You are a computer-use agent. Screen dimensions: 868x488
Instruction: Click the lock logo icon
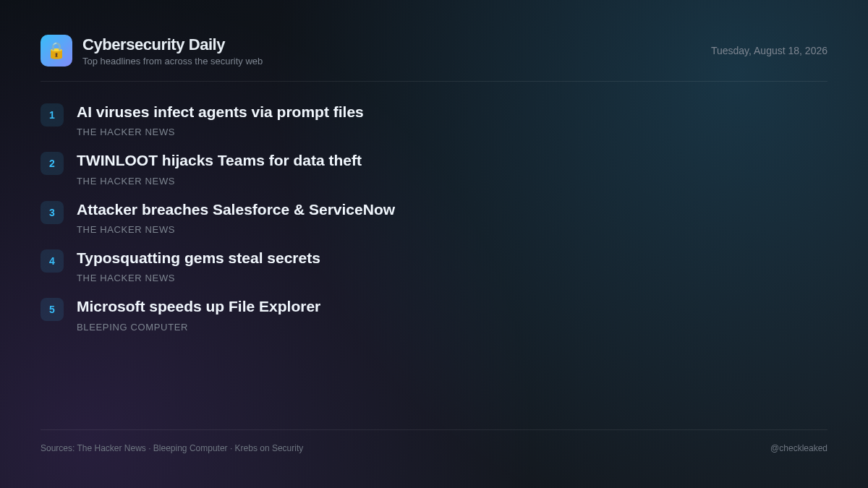[x=56, y=51]
